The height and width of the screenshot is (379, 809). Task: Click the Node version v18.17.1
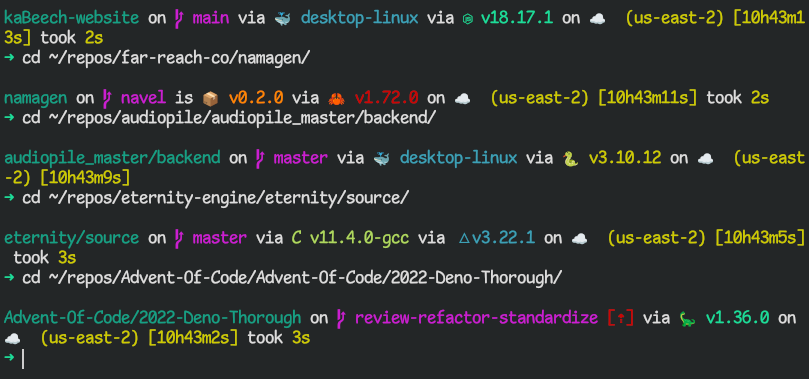click(517, 19)
